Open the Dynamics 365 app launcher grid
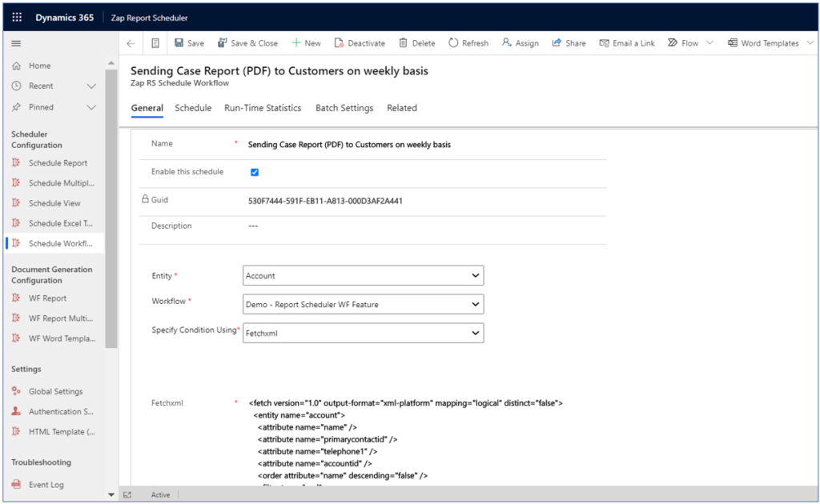The height and width of the screenshot is (504, 820). (x=17, y=18)
